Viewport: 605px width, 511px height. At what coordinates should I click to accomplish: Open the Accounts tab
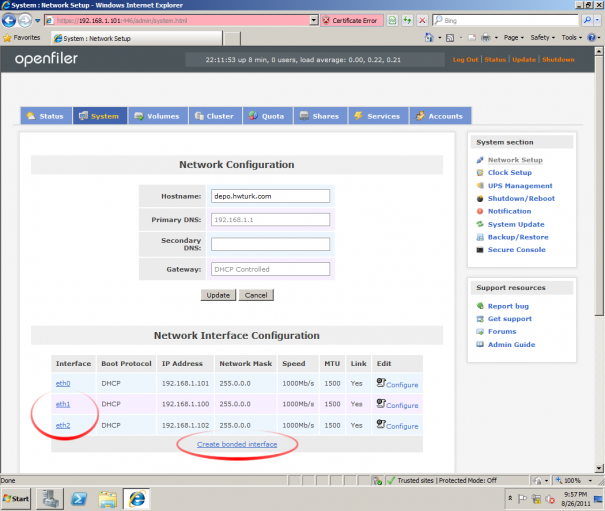(x=440, y=116)
